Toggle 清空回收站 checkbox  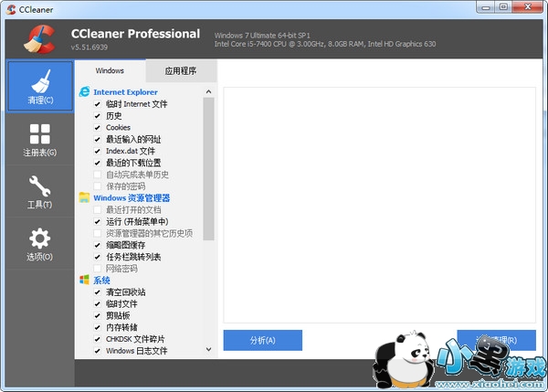[x=98, y=292]
